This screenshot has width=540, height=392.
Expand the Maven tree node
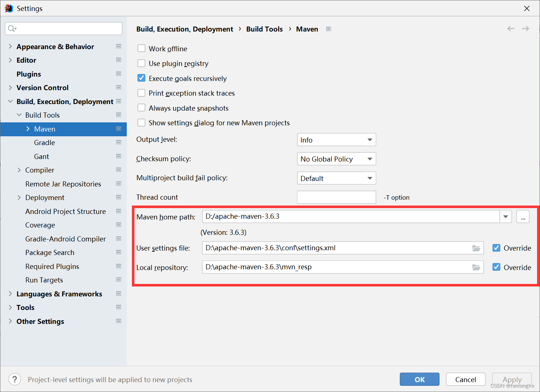point(28,129)
